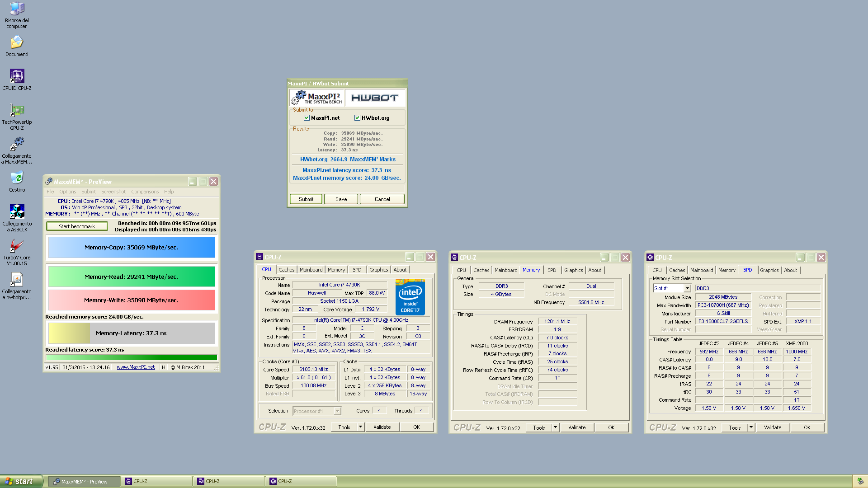Click system tray icon in taskbar
Viewport: 868px width, 488px height.
click(860, 482)
